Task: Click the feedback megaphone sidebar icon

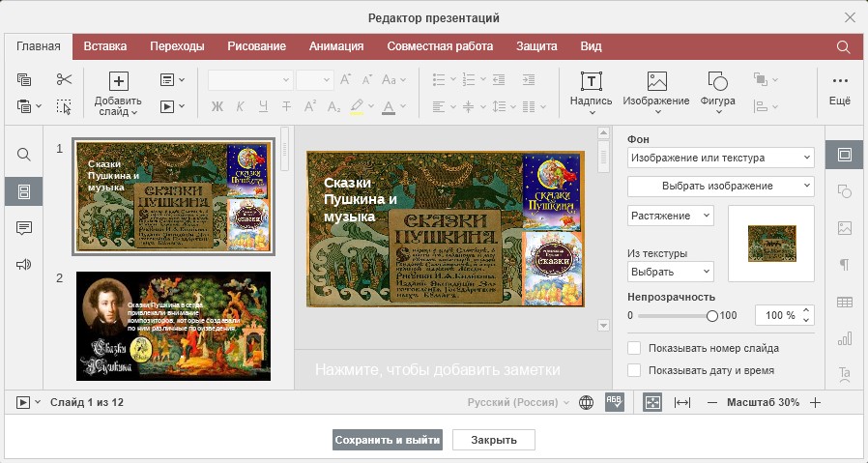Action: 24,265
